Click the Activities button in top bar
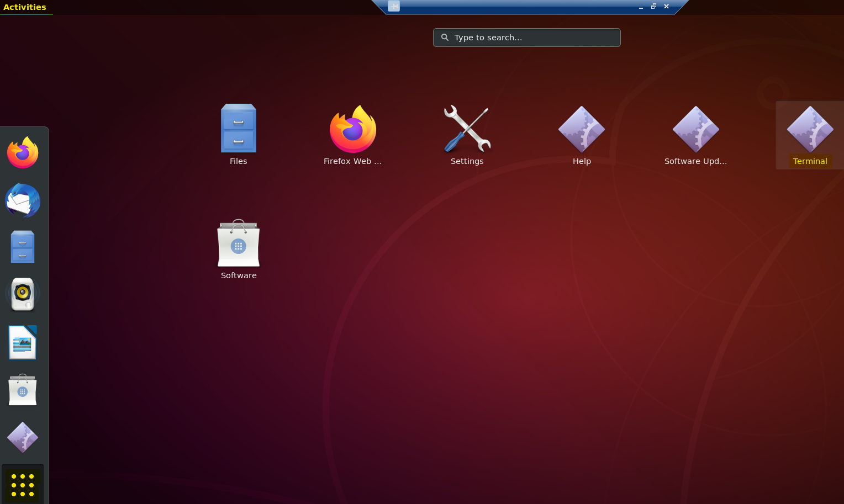The image size is (844, 504). coord(25,7)
